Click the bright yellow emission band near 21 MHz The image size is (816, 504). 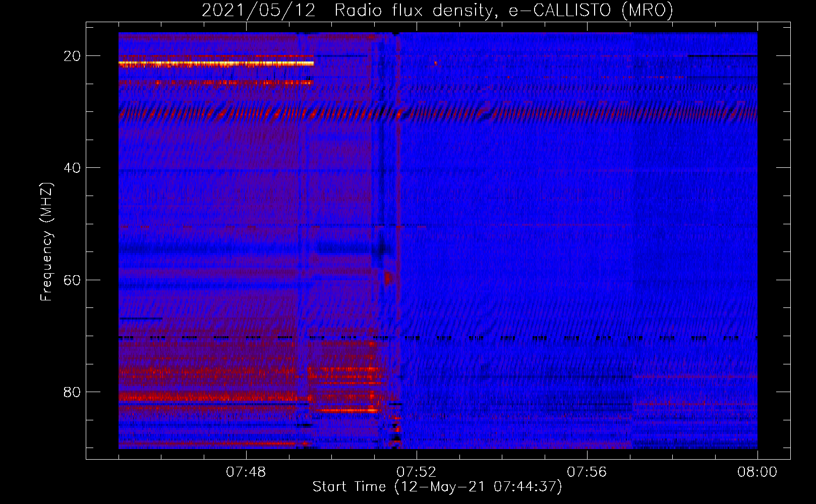[216, 64]
